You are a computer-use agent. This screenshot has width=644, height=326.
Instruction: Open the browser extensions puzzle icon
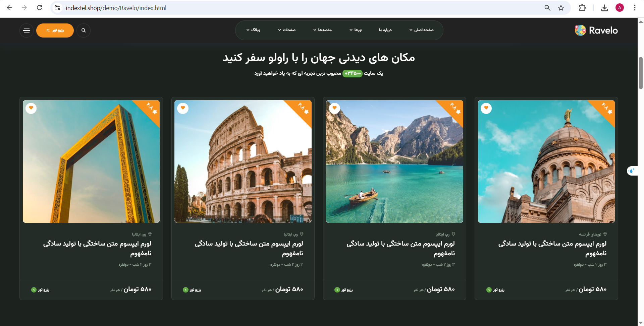coord(582,8)
